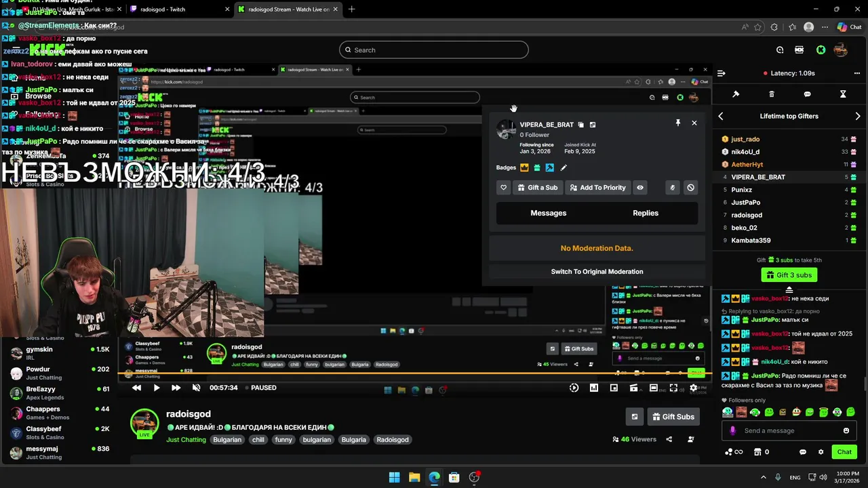Screen dimensions: 868x488
Task: Select nik4oU_d in top gifters list
Action: point(789,152)
